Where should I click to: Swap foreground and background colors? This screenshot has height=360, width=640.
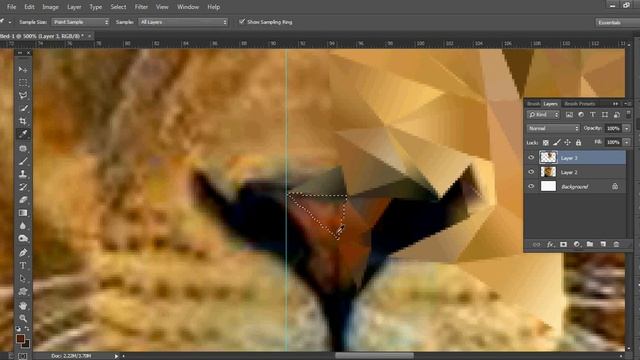(27, 329)
